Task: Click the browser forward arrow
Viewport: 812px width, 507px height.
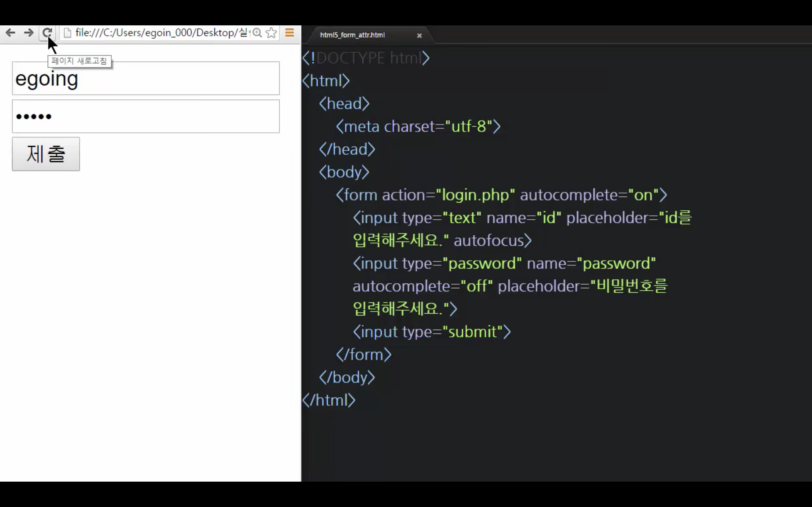Action: tap(29, 33)
